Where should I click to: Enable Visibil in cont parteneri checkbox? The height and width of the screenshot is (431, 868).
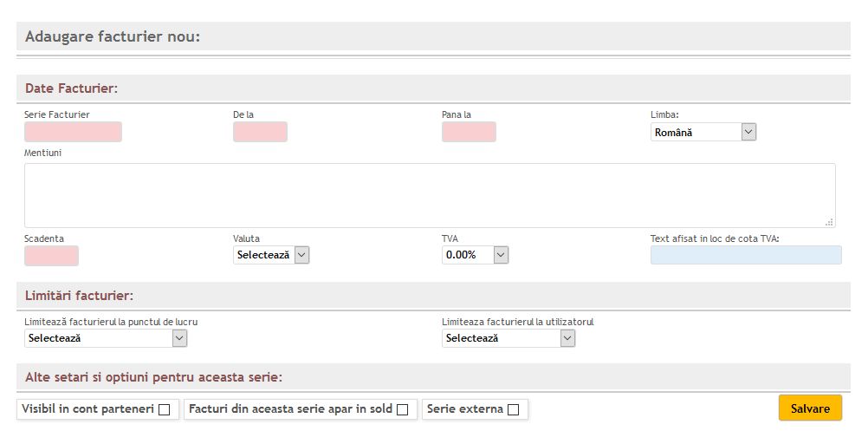[x=164, y=409]
